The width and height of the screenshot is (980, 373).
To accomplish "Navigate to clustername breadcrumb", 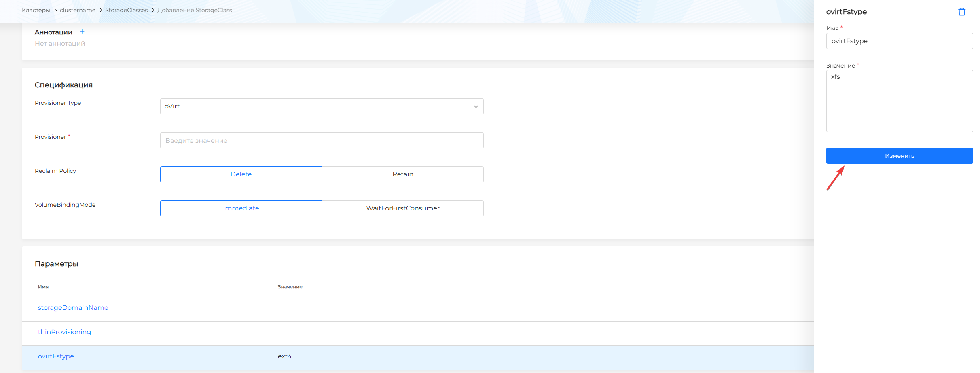I will [78, 10].
